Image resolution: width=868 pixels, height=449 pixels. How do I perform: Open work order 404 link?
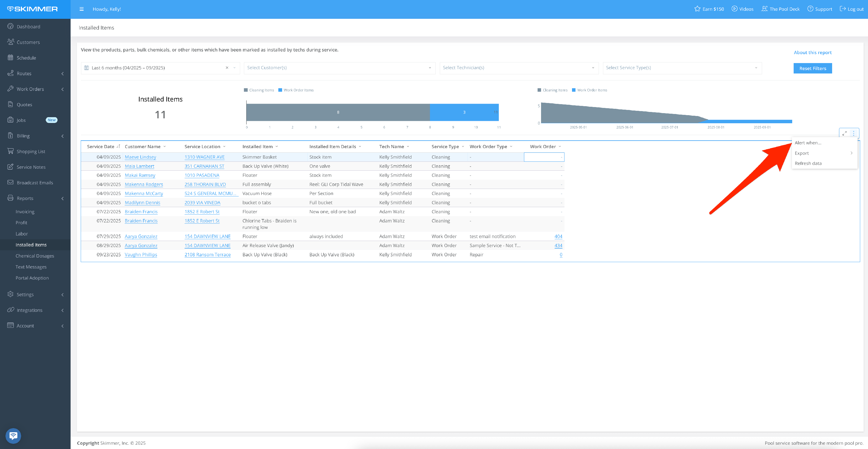(558, 236)
